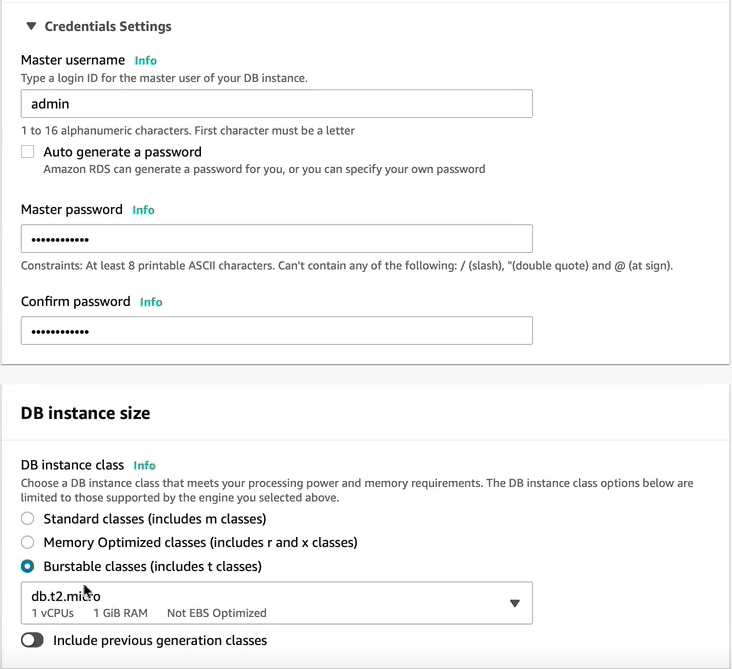
Task: Click the Master username field containing admin
Action: pyautogui.click(x=276, y=104)
